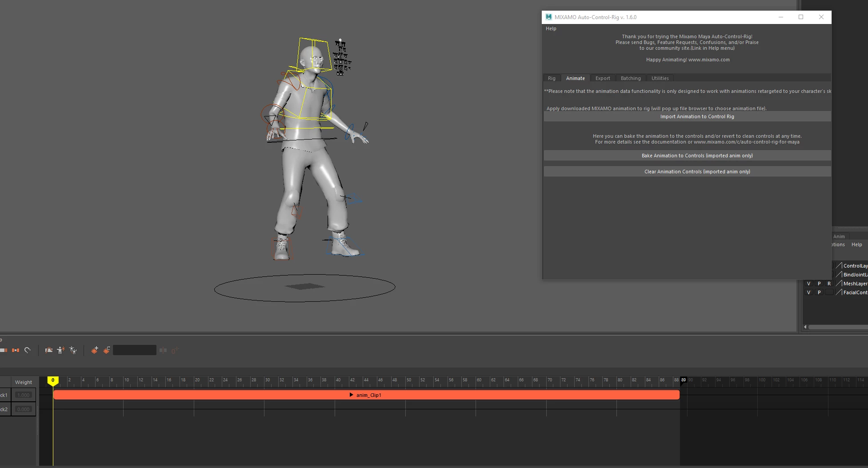Click the orange split clip icon

pos(16,350)
